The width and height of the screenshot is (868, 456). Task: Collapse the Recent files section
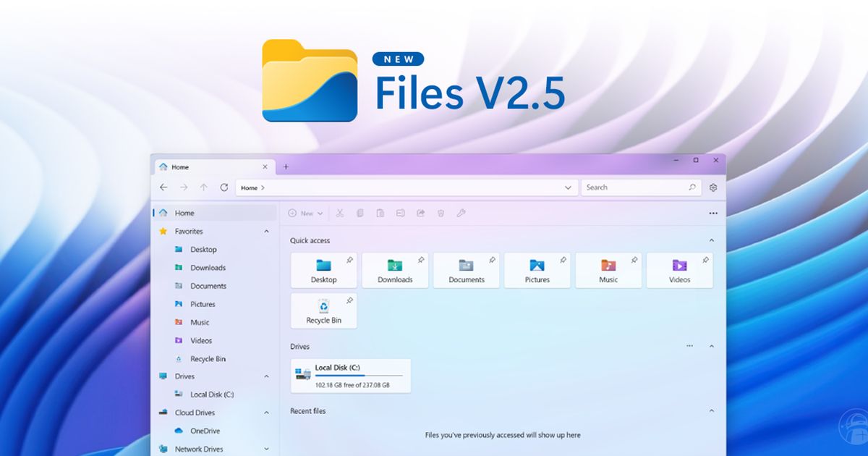click(x=712, y=411)
